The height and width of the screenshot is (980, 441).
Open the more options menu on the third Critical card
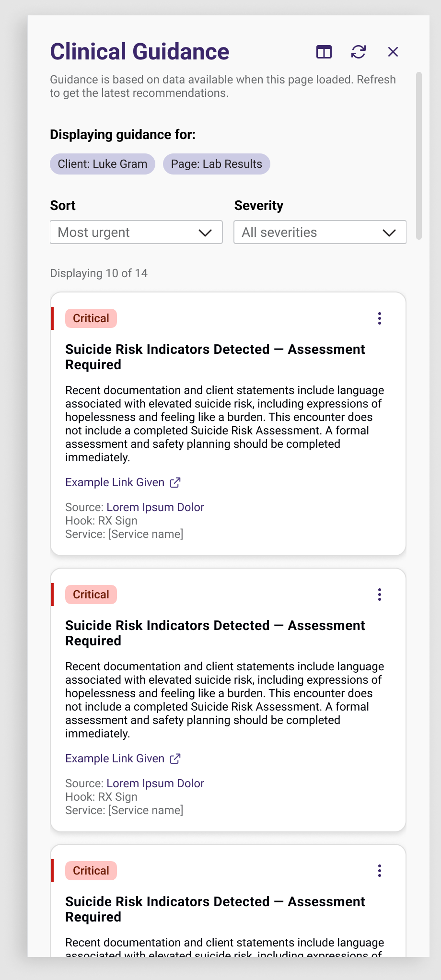380,871
